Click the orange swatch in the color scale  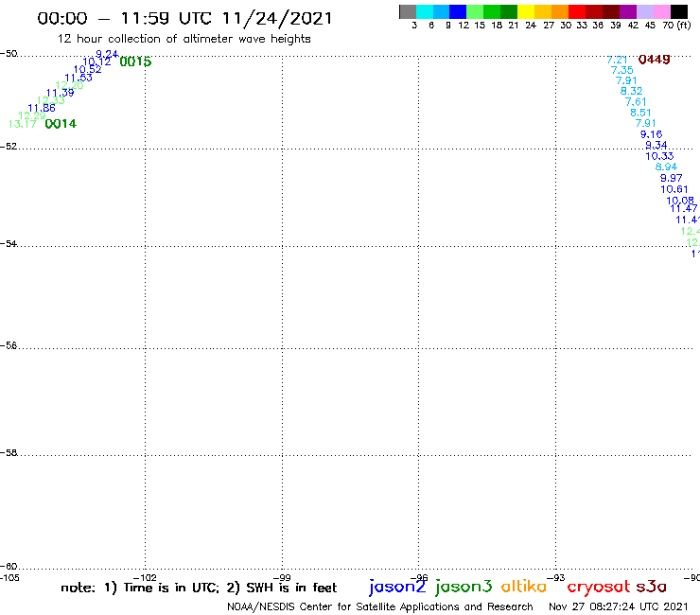(x=560, y=11)
